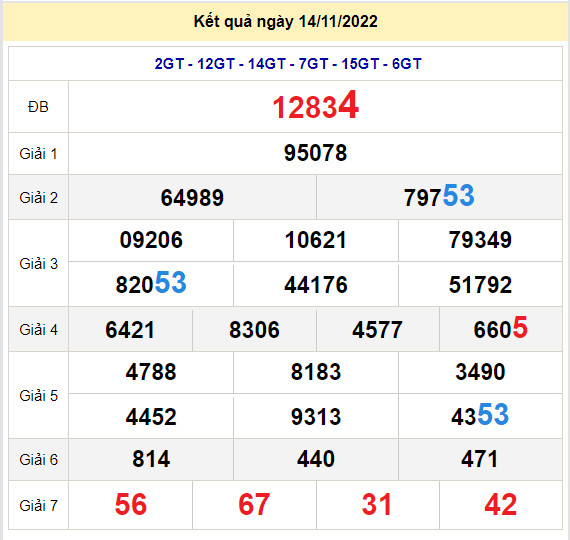570x540 pixels.
Task: Select the Giải 5 number 4353
Action: [x=480, y=415]
